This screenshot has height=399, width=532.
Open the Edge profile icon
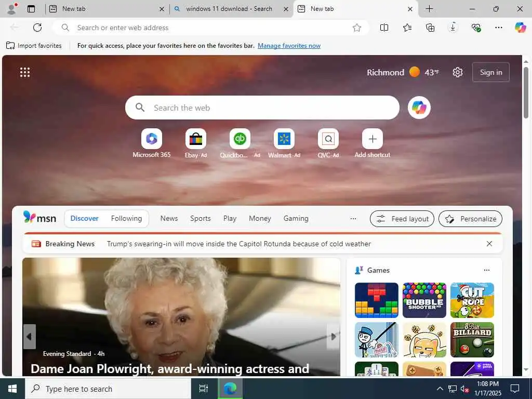point(12,9)
